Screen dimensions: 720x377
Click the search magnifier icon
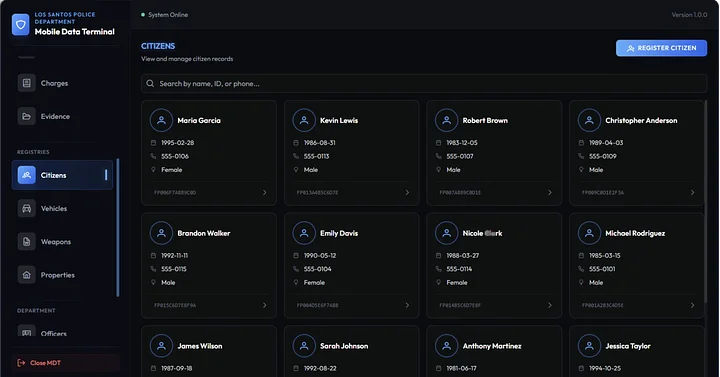coord(150,84)
